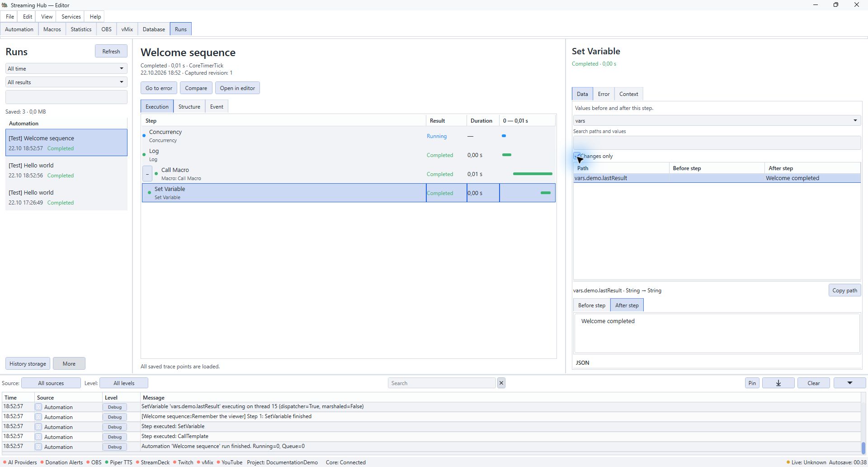Click the YouTube status indicator
The height and width of the screenshot is (467, 868).
(229, 462)
